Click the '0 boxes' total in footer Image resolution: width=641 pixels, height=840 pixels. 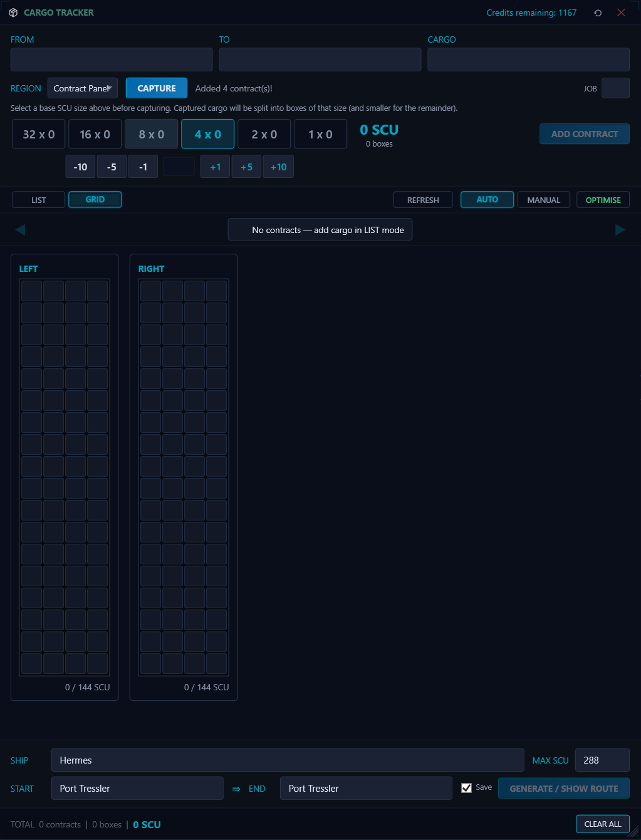click(107, 824)
